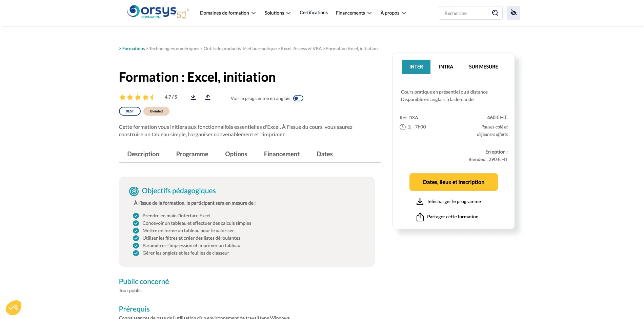
Task: Toggle the crossed-eye accessibility icon
Action: point(514,13)
